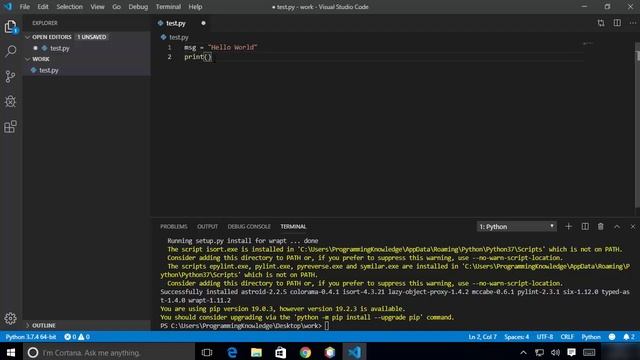Kill the terminal with trash icon
The width and height of the screenshot is (640, 360).
[x=600, y=227]
